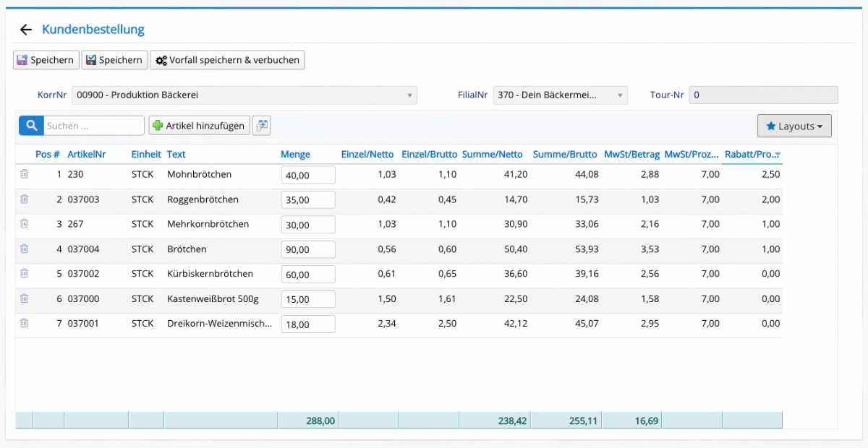
Task: Focus the Suchen search field
Action: click(x=94, y=126)
